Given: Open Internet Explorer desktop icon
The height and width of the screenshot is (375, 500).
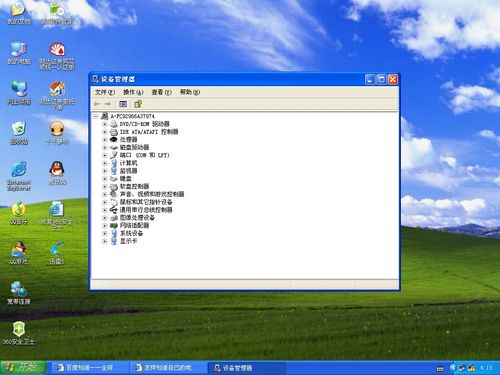Looking at the screenshot, I should pyautogui.click(x=19, y=176).
